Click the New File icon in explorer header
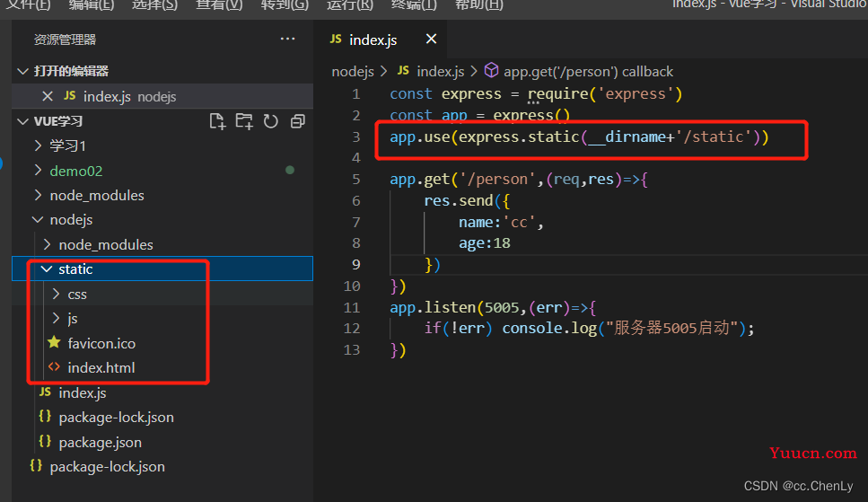Image resolution: width=868 pixels, height=502 pixels. (217, 121)
